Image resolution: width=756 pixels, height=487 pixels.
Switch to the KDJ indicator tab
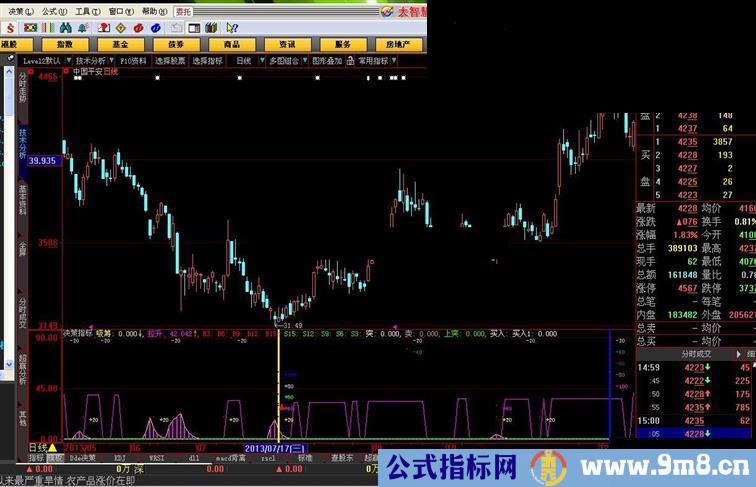pyautogui.click(x=120, y=458)
